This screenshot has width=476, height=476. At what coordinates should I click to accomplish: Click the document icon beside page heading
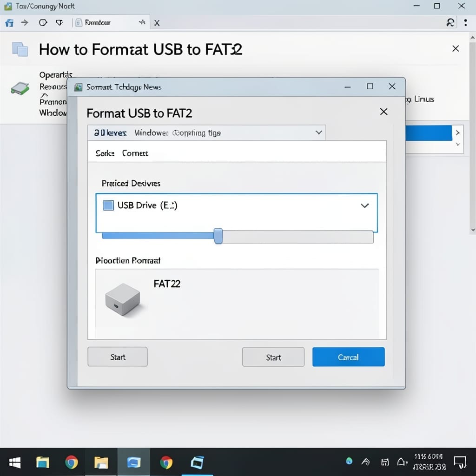(20, 49)
